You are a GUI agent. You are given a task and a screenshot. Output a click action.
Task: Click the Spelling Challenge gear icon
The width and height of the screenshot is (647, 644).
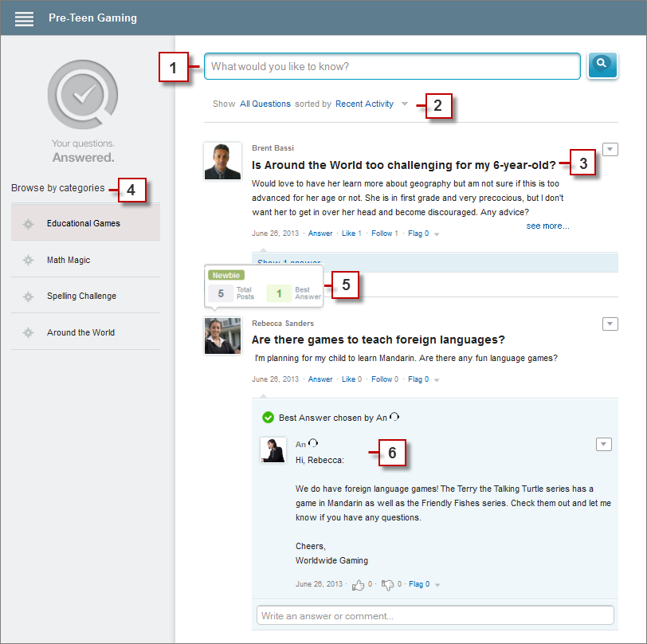click(28, 296)
